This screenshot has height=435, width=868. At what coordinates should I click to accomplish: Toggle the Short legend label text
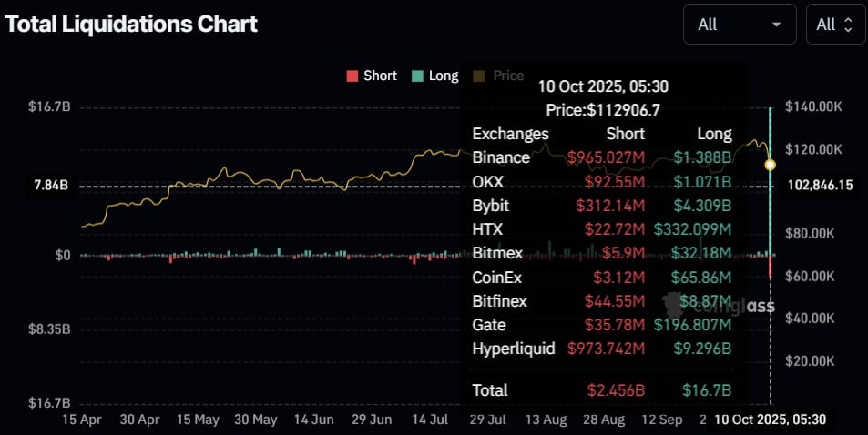[380, 76]
